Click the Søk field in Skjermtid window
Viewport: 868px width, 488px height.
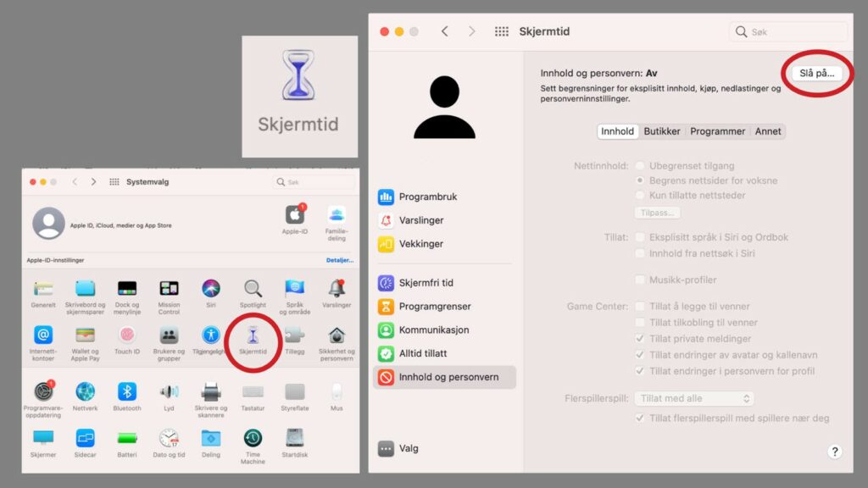pos(789,31)
